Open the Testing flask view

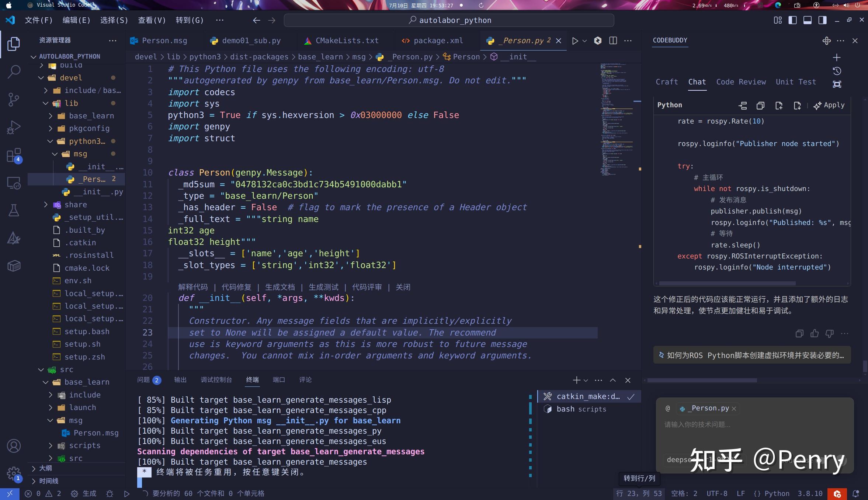(x=14, y=211)
